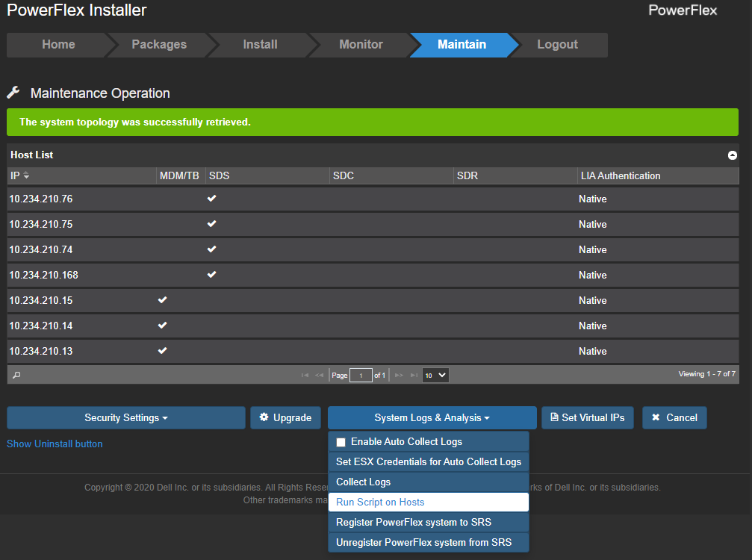
Task: Switch to the Monitor tab
Action: (361, 45)
